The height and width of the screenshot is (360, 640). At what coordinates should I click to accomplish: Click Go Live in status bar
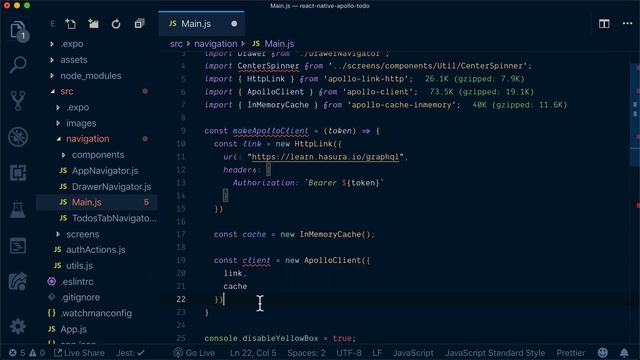pyautogui.click(x=194, y=353)
